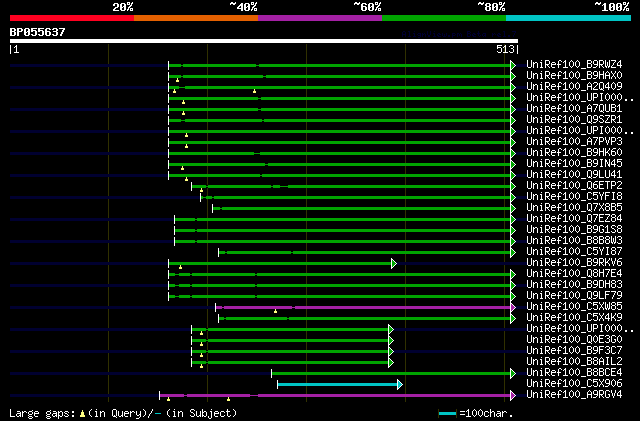Click the green alignment bar of UniRef100_B8BCE4
Viewport: 640px width, 421px height.
[x=391, y=373]
